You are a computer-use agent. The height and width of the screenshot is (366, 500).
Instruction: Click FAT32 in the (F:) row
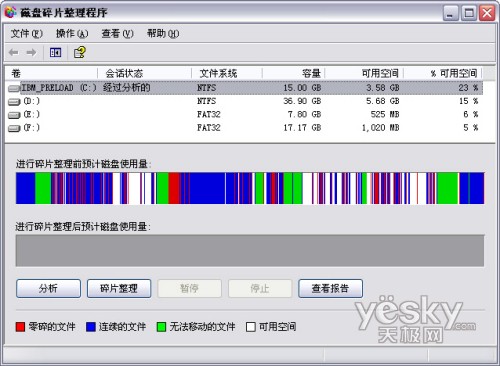(x=209, y=128)
